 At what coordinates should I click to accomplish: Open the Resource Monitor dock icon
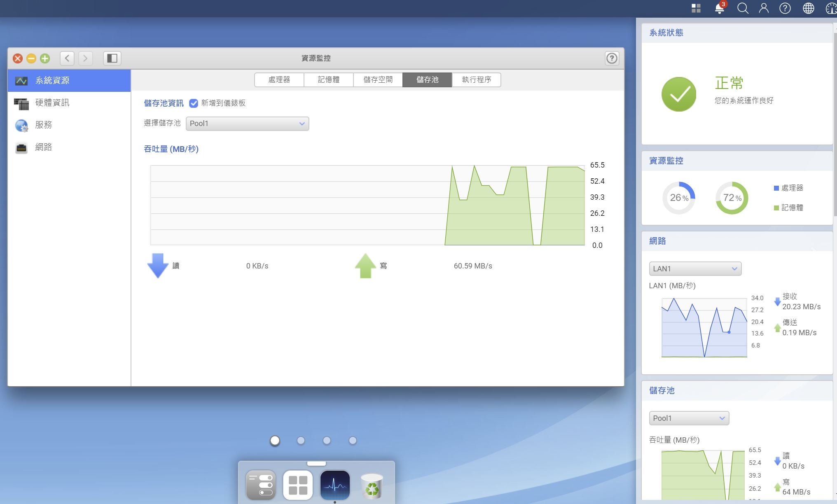click(335, 485)
